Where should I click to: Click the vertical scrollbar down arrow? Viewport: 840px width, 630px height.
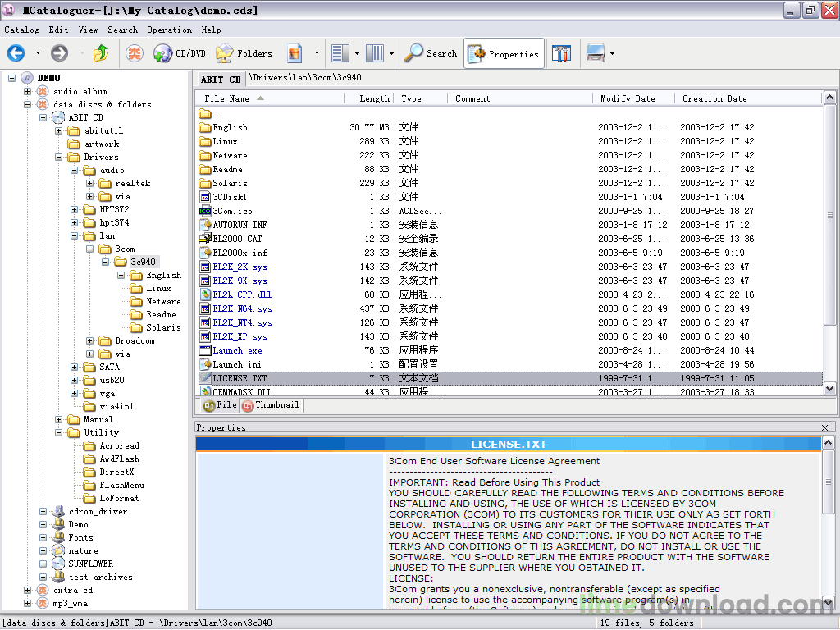(x=831, y=389)
